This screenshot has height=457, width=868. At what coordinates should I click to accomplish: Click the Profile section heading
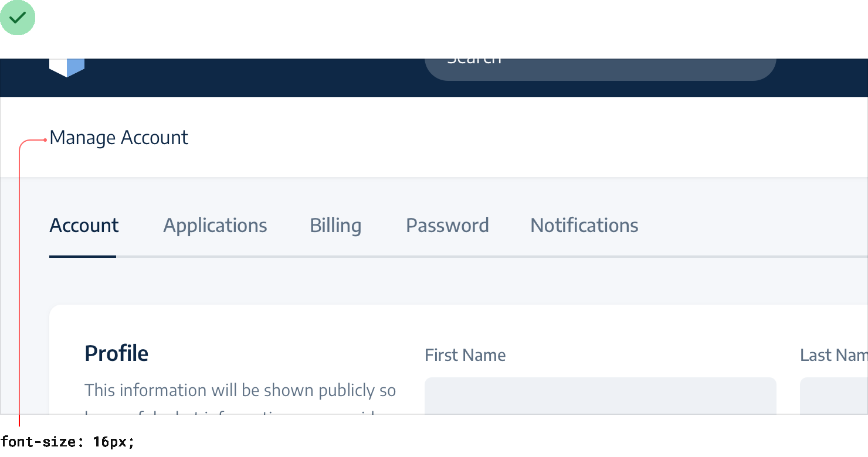[116, 353]
